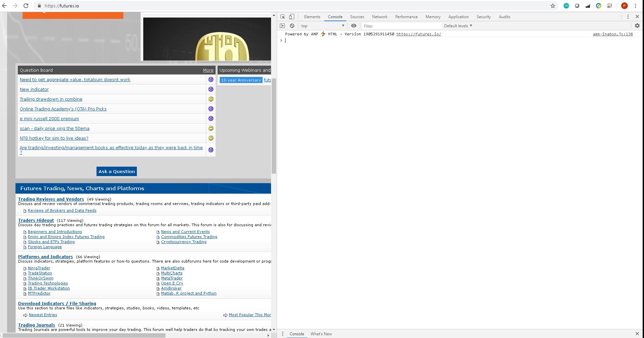Open Download Indicators / File Sharing
The image size is (644, 338).
(x=57, y=304)
